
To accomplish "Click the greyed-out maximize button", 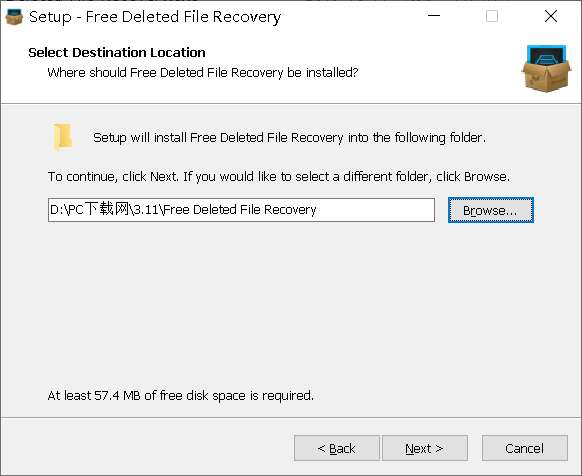I will click(x=492, y=16).
